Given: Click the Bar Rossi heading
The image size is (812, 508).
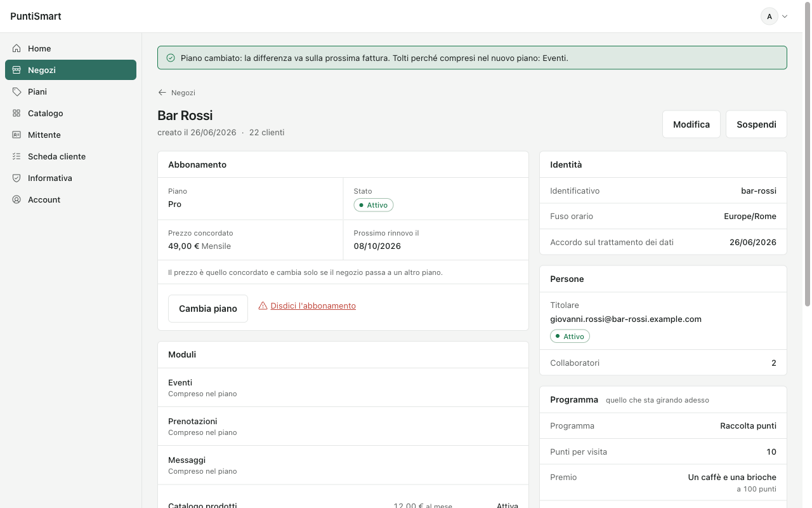Looking at the screenshot, I should tap(185, 116).
